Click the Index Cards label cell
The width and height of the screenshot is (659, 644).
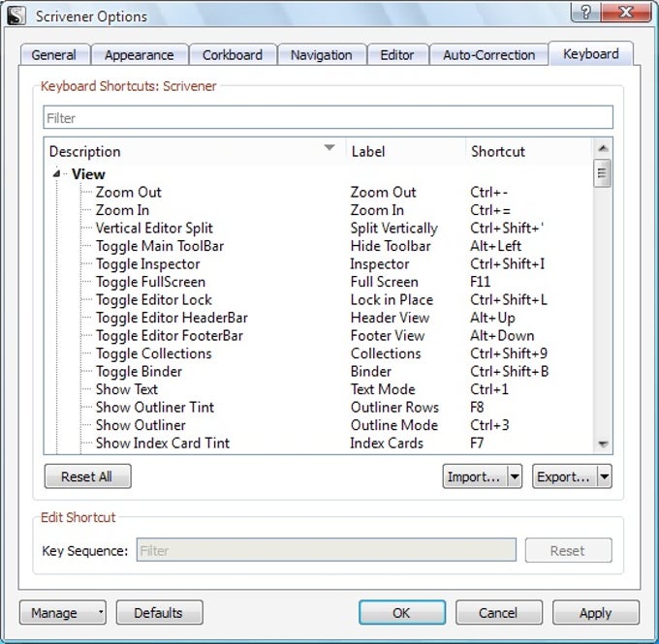click(x=387, y=444)
